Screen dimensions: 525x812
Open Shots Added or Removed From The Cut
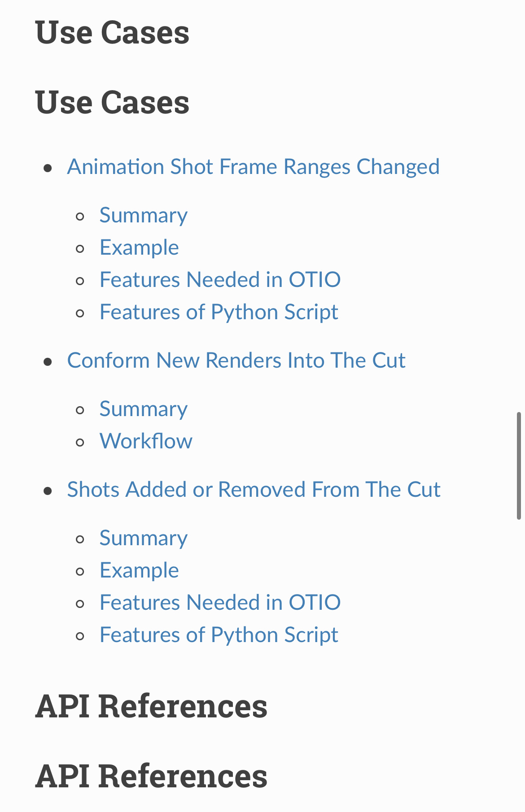point(254,490)
